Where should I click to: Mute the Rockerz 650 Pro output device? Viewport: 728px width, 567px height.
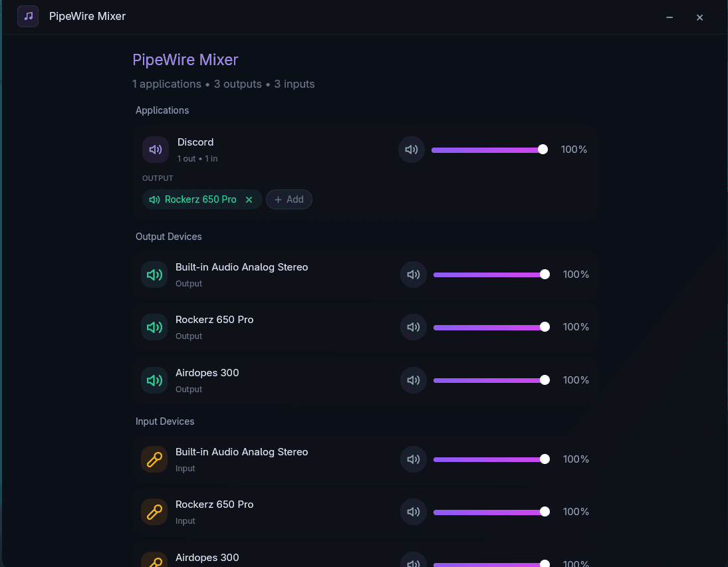[414, 327]
